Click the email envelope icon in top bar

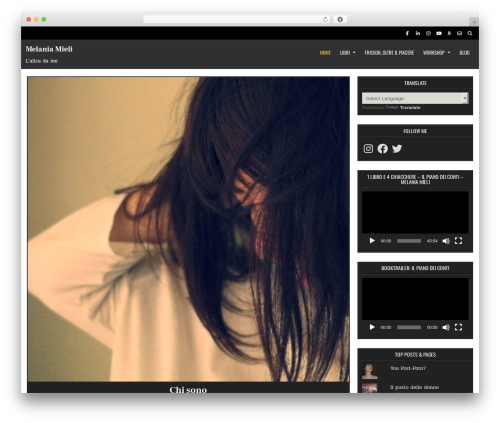pyautogui.click(x=459, y=33)
